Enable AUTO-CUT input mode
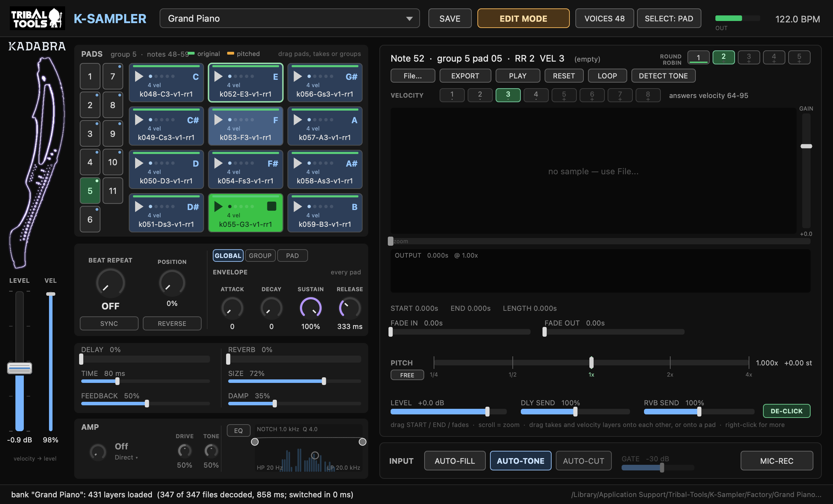Viewport: 833px width, 504px height. click(x=583, y=461)
